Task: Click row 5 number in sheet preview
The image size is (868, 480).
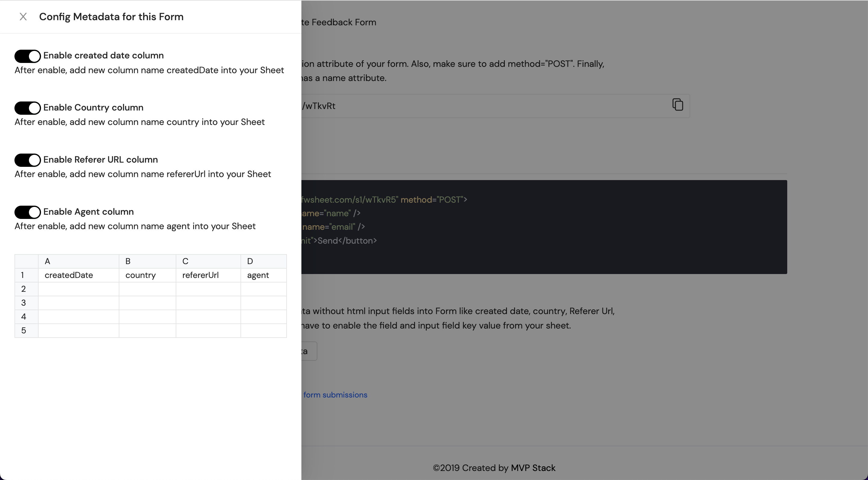Action: pos(24,331)
